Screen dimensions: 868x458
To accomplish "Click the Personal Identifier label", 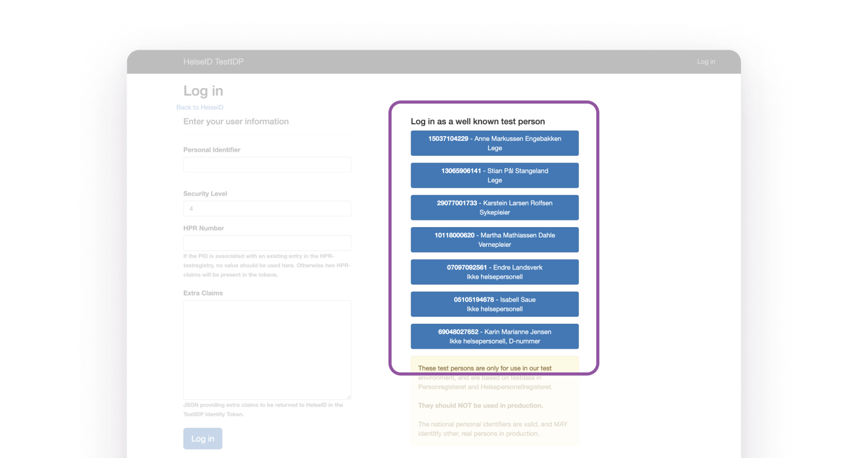I will (212, 150).
